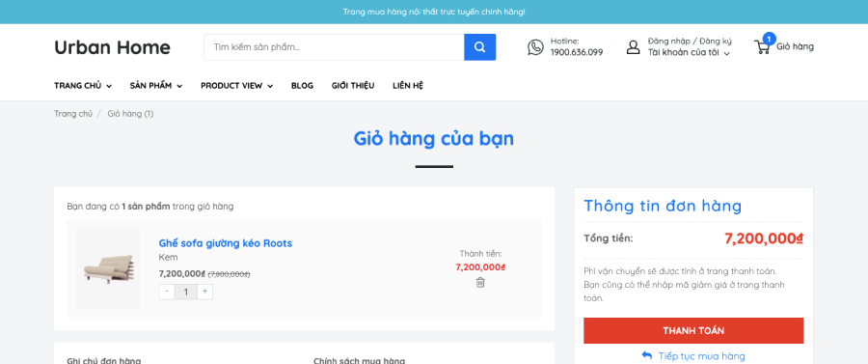Click Tiếp tục mua hàng link
Screen dimensions: 868x364
701,356
